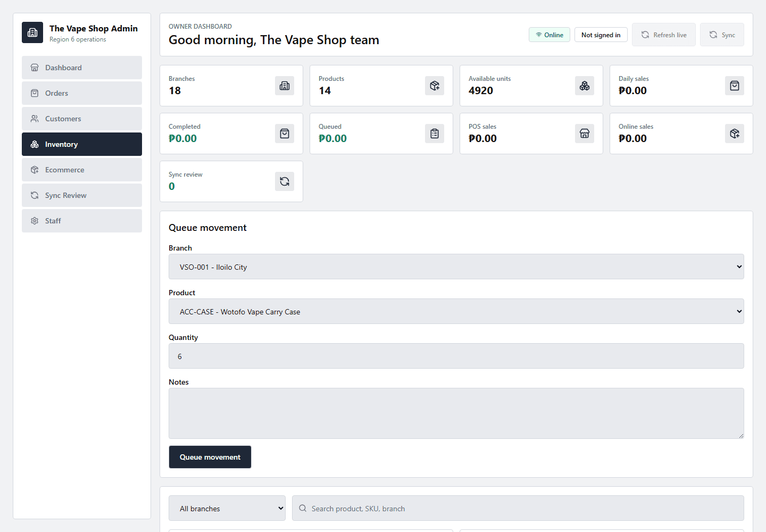Viewport: 766px width, 532px height.
Task: Click the Queue movement heading
Action: point(207,228)
